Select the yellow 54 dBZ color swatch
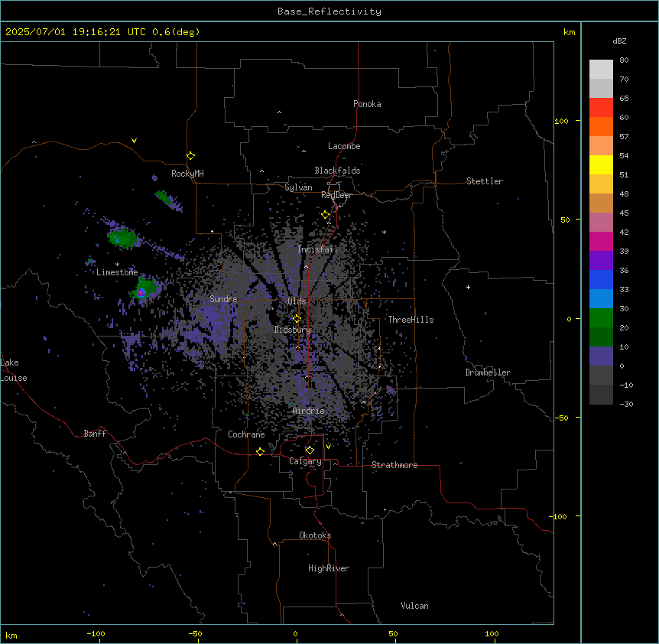 point(601,164)
